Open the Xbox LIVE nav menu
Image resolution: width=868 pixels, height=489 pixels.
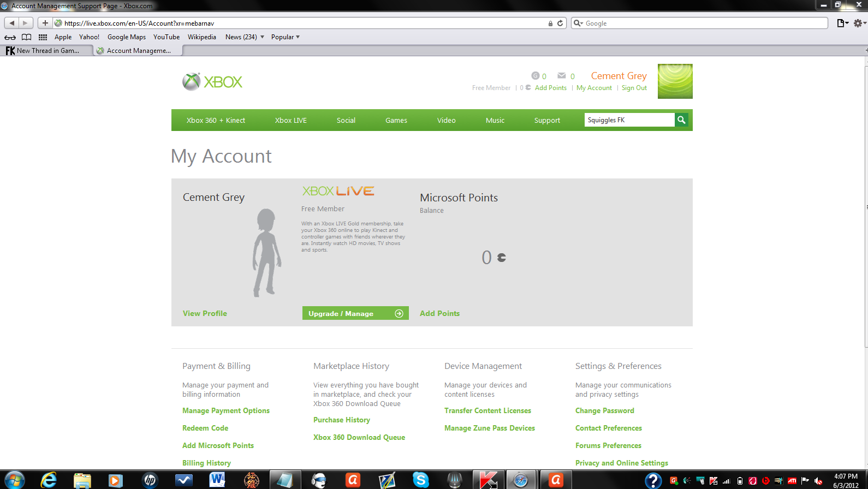coord(291,121)
